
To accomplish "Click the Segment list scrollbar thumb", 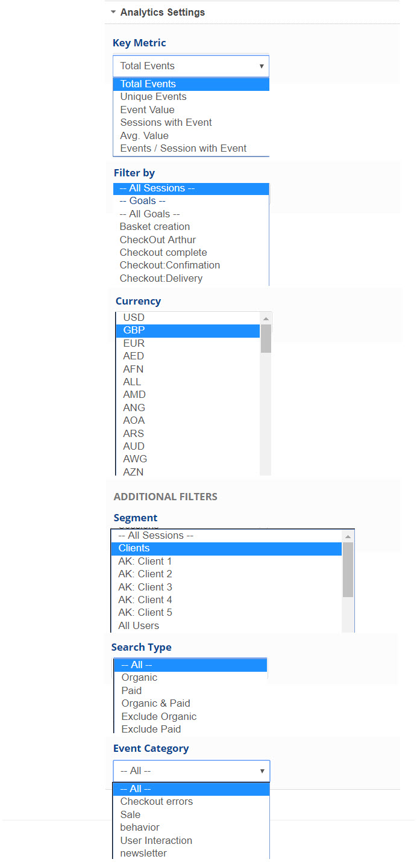I will point(348,569).
